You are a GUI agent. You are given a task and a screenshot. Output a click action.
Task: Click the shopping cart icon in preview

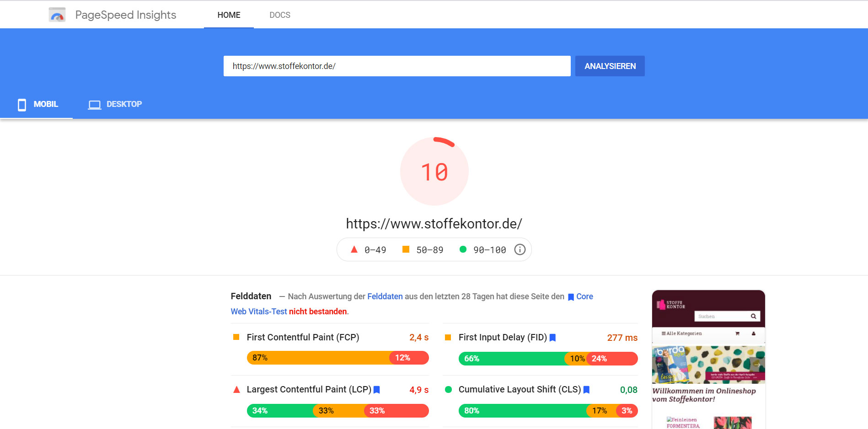737,334
